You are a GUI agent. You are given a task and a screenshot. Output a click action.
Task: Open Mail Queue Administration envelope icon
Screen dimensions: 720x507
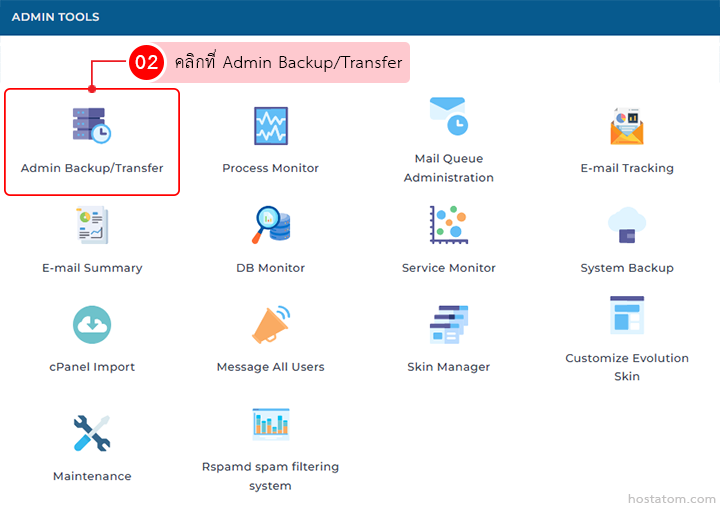coord(448,116)
